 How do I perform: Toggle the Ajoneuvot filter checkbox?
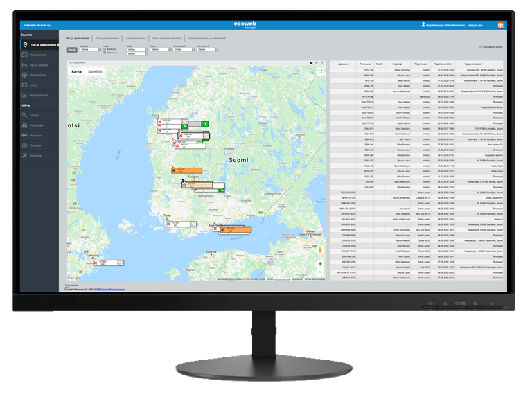click(x=105, y=49)
